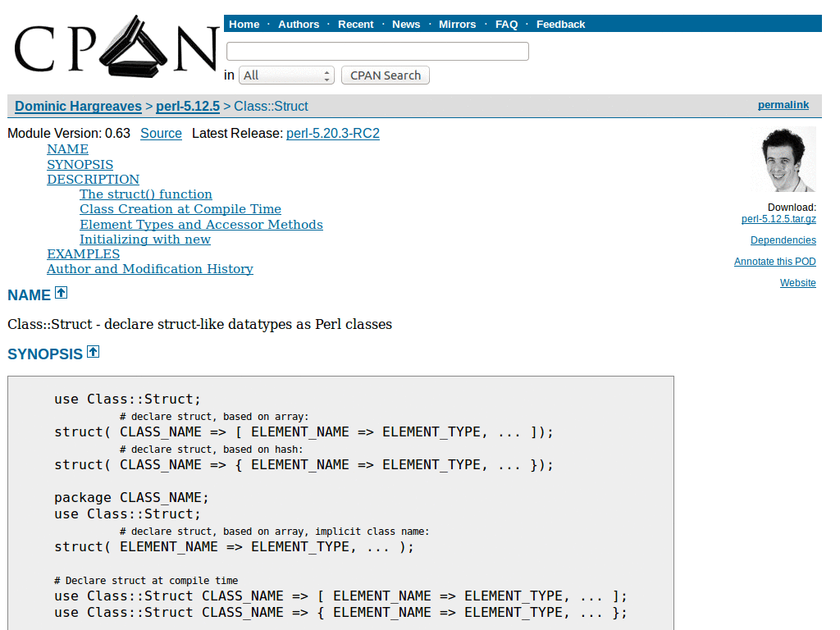The image size is (840, 630).
Task: Jump to top via NAME arrow icon
Action: 61,293
